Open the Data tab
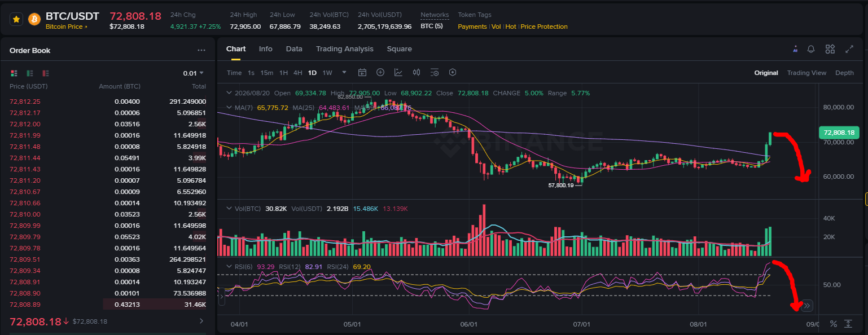This screenshot has width=868, height=335. click(x=294, y=49)
